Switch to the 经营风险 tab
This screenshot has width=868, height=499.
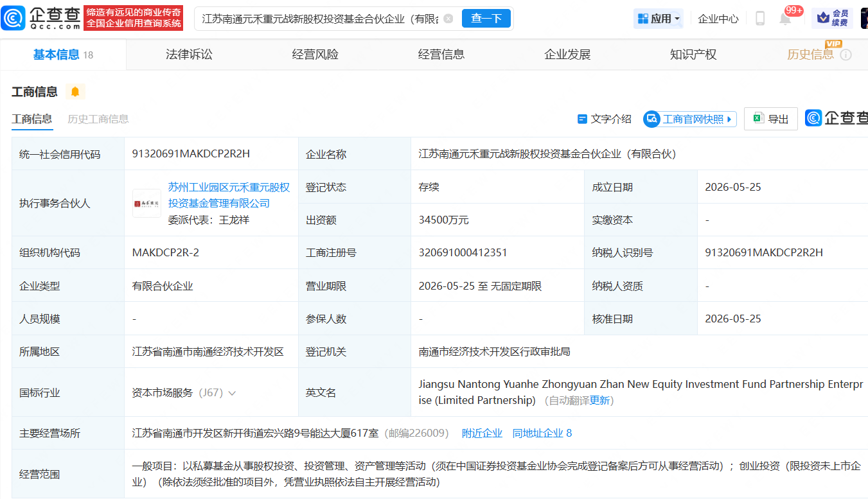click(315, 55)
